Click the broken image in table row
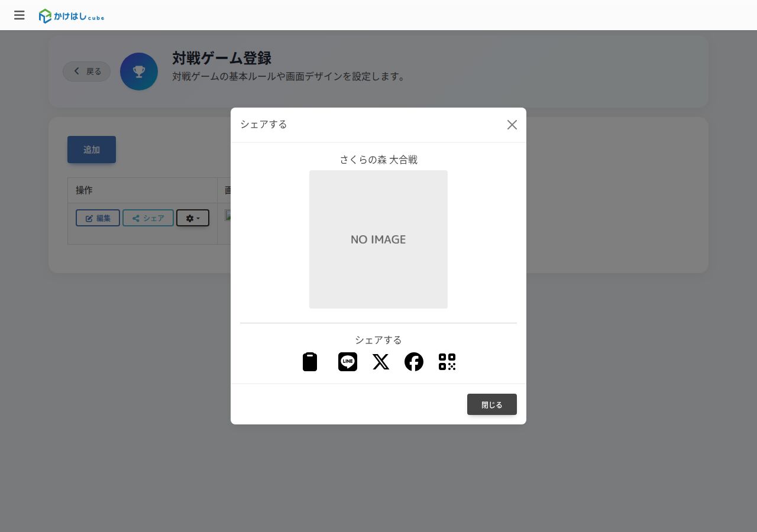 pos(228,215)
